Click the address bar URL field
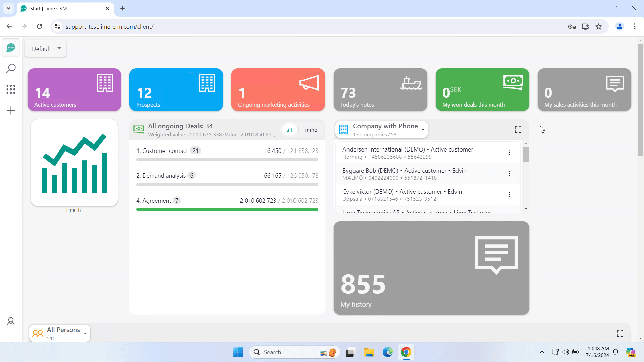 coord(312,26)
